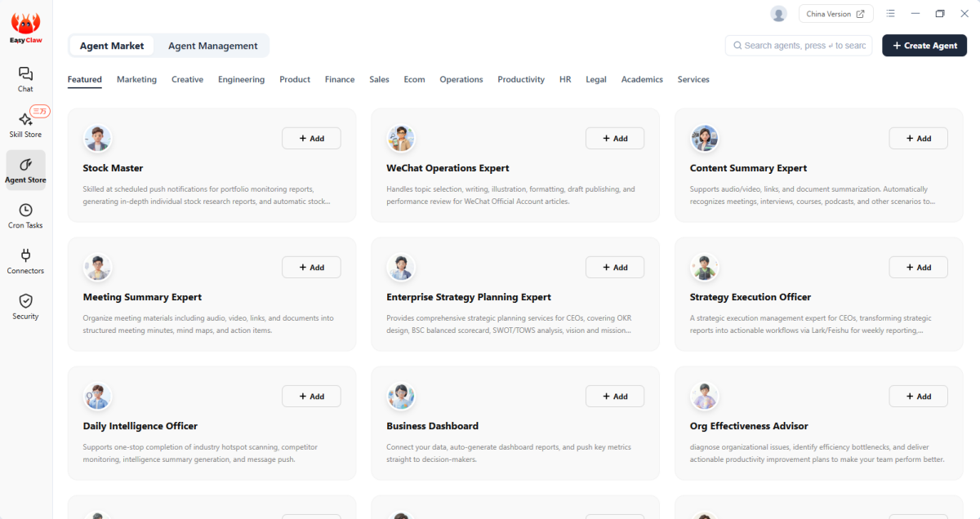Click the China Version link button
The height and width of the screenshot is (519, 980).
coord(835,14)
